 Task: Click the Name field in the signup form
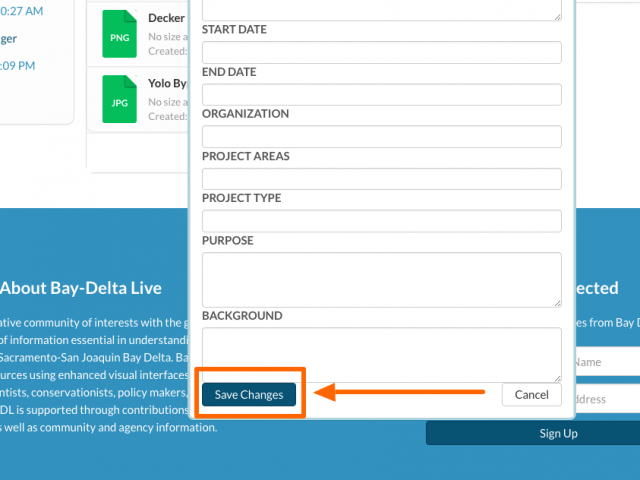click(606, 362)
